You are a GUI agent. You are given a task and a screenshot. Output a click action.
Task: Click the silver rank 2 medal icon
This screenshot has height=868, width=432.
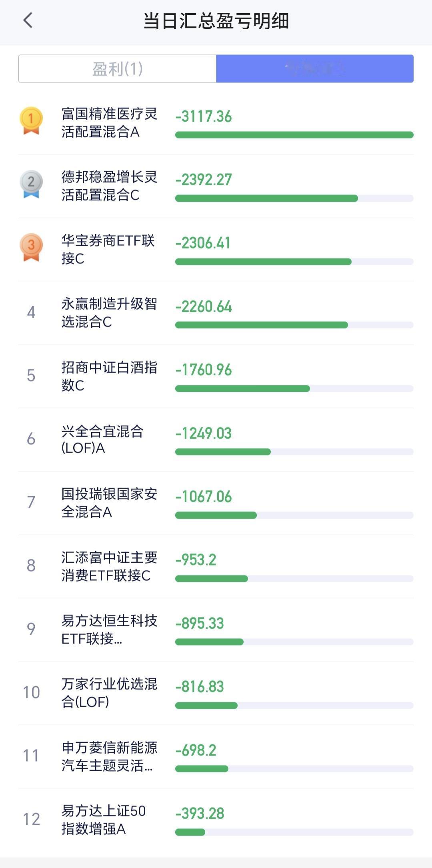31,184
